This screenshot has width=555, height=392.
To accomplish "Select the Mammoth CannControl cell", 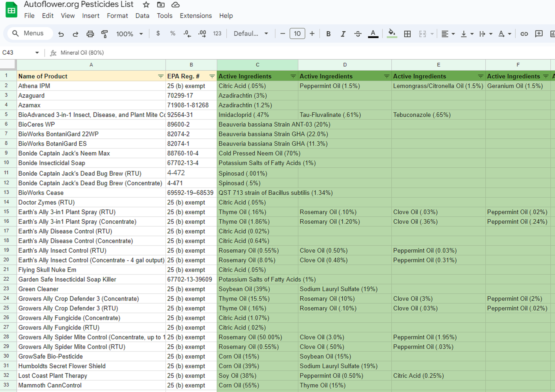I will coord(91,385).
